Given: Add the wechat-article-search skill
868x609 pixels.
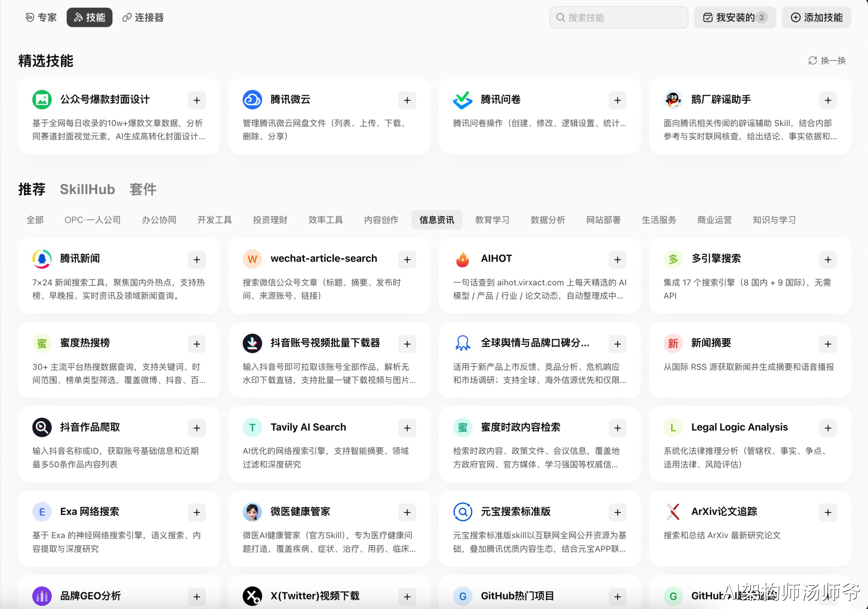Looking at the screenshot, I should [x=407, y=260].
